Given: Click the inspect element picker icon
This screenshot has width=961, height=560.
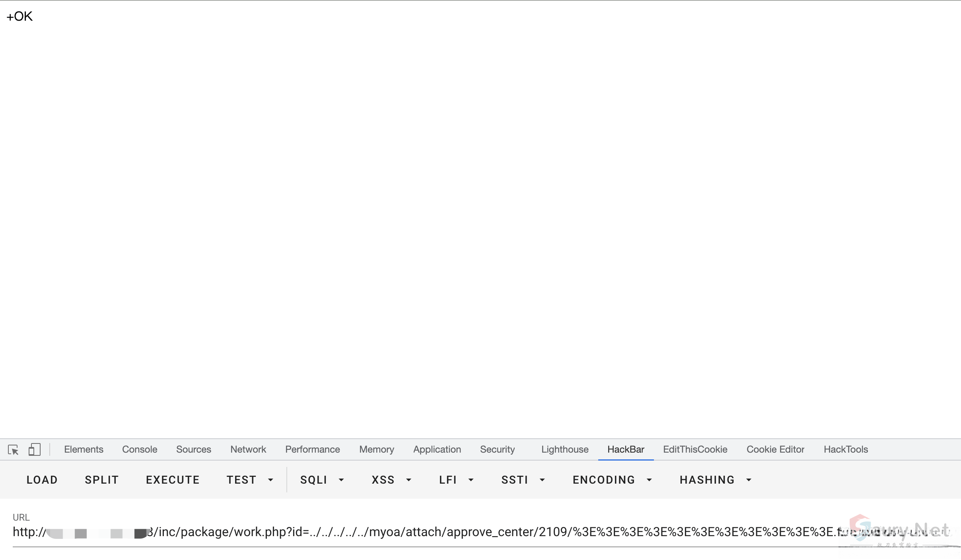Looking at the screenshot, I should coord(13,449).
